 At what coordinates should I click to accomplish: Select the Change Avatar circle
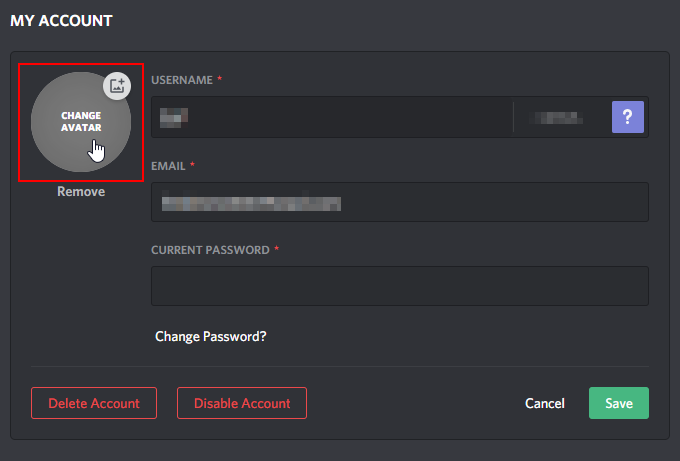tap(81, 122)
